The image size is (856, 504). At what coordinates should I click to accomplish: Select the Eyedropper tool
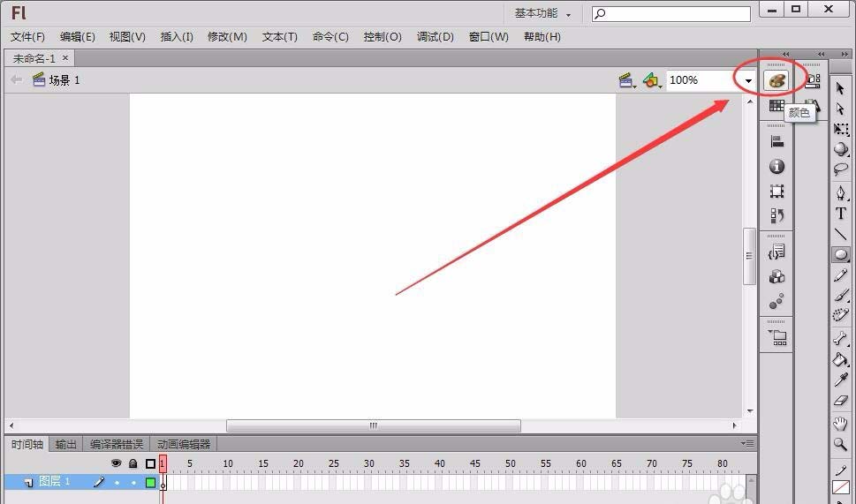coord(841,380)
